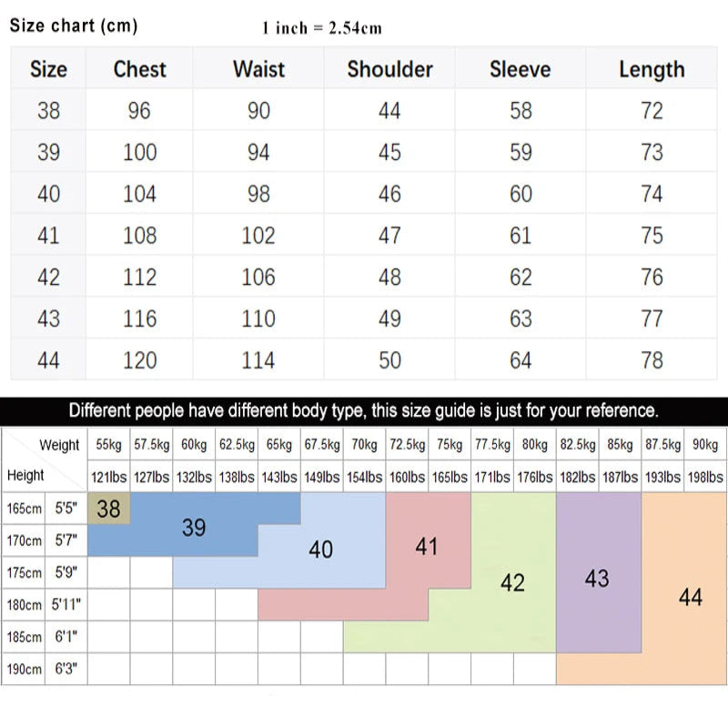Viewport: 728px width, 728px height.
Task: Select the light blue size 40 area
Action: (x=320, y=549)
